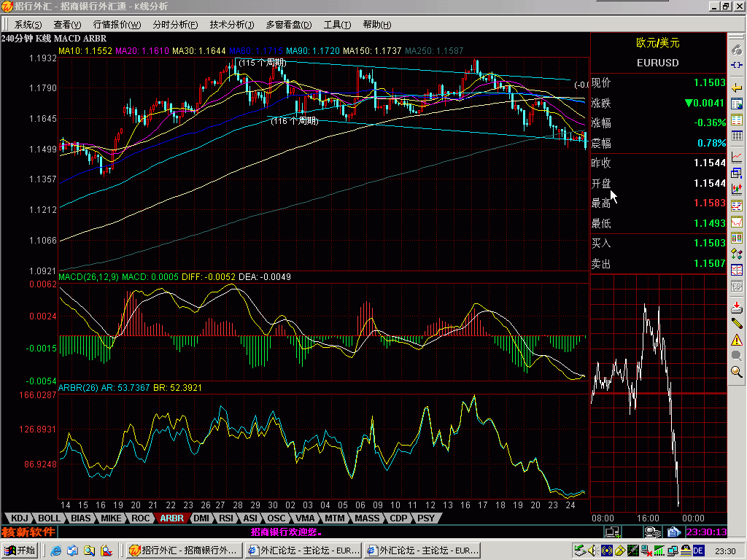This screenshot has width=747, height=560.
Task: Click the yellow magnifier zoom icon
Action: coord(737,372)
